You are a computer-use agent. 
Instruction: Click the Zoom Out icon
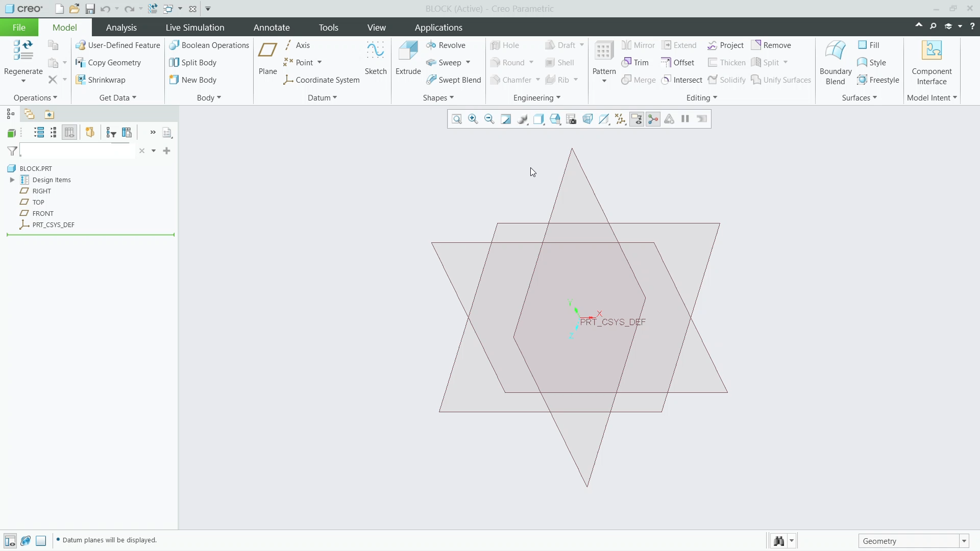tap(489, 119)
